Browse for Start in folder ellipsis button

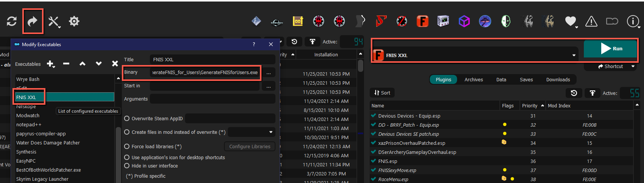269,86
